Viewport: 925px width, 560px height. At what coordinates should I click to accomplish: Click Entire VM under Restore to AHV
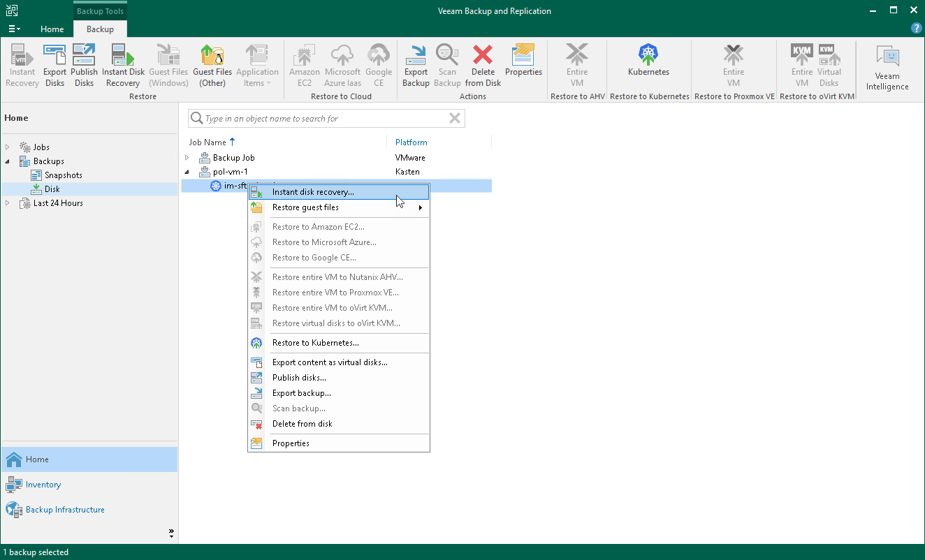click(x=577, y=66)
